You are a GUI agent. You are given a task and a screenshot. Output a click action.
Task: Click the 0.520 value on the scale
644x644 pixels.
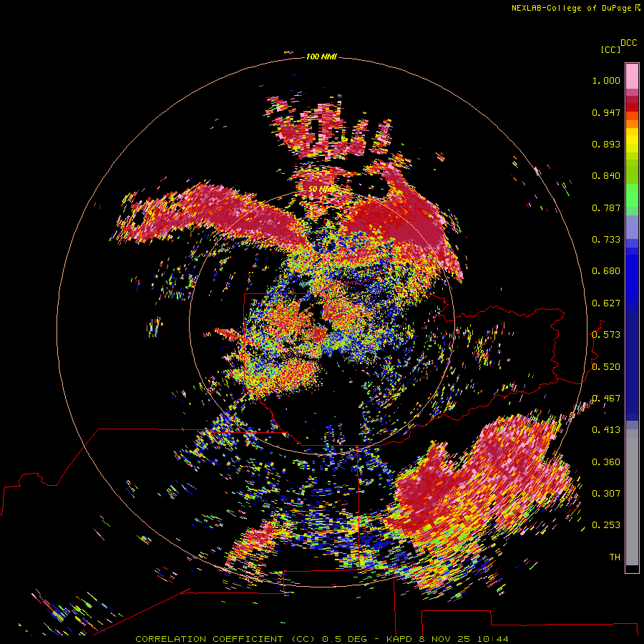[x=606, y=367]
